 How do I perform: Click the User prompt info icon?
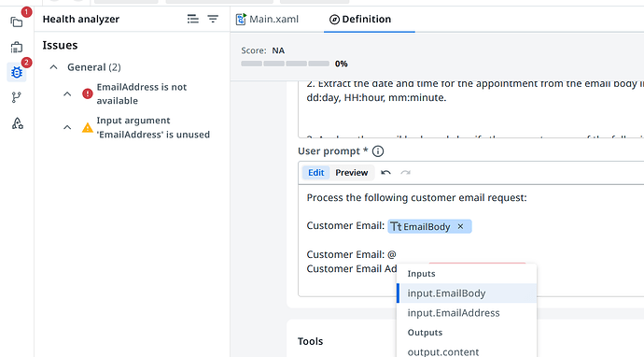pos(378,151)
